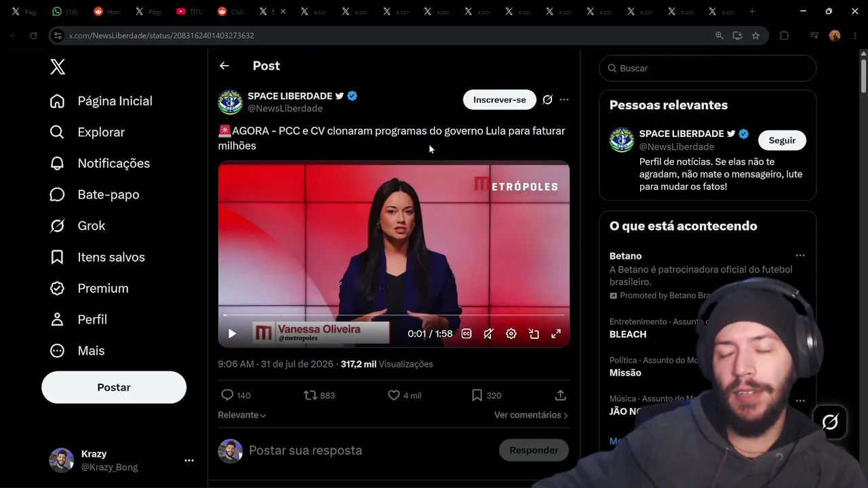Image resolution: width=868 pixels, height=488 pixels.
Task: Expand the video to fullscreen
Action: pos(556,333)
